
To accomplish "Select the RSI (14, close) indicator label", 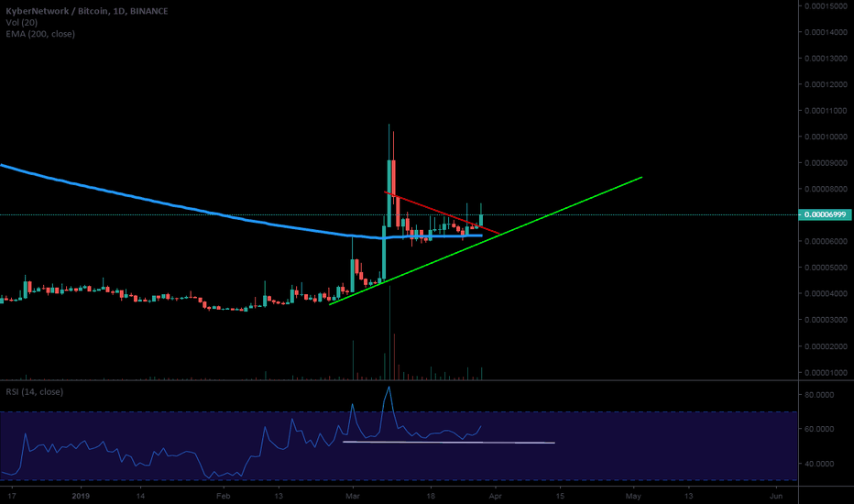I will click(x=34, y=392).
